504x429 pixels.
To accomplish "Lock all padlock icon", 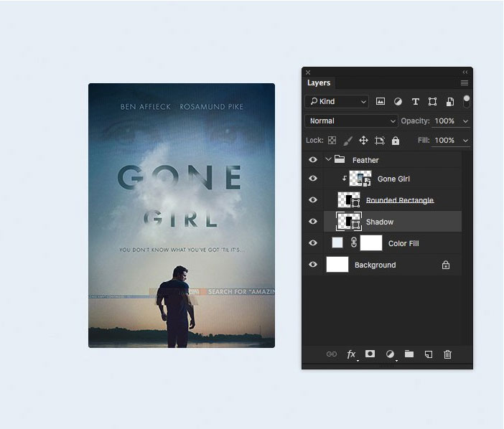I will pos(396,141).
